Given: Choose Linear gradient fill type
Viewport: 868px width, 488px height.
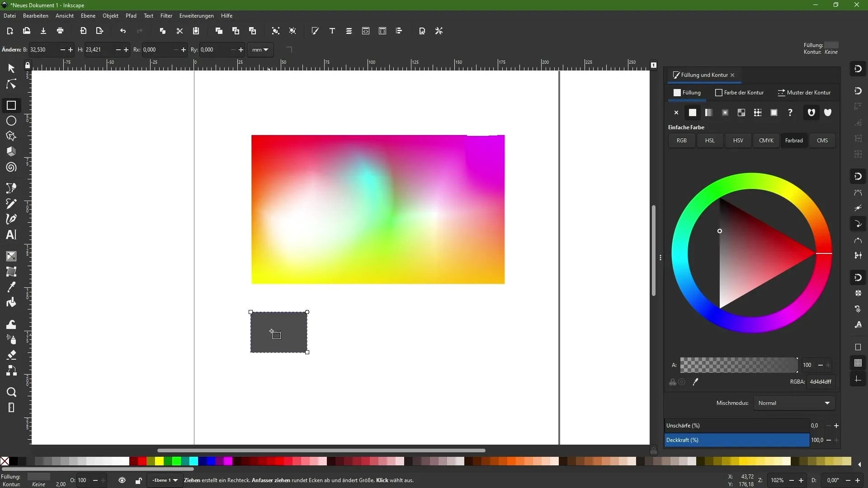Looking at the screenshot, I should pos(709,113).
